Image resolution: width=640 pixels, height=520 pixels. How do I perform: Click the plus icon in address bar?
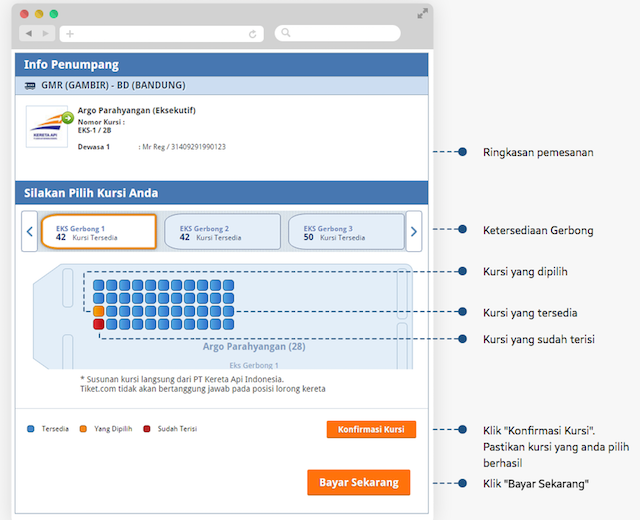click(70, 34)
